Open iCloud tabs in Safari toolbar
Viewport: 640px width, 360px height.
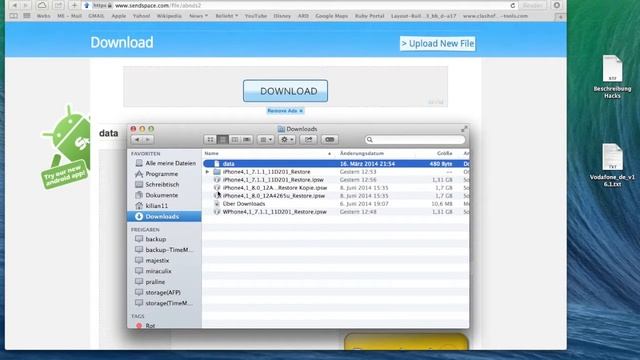click(42, 5)
